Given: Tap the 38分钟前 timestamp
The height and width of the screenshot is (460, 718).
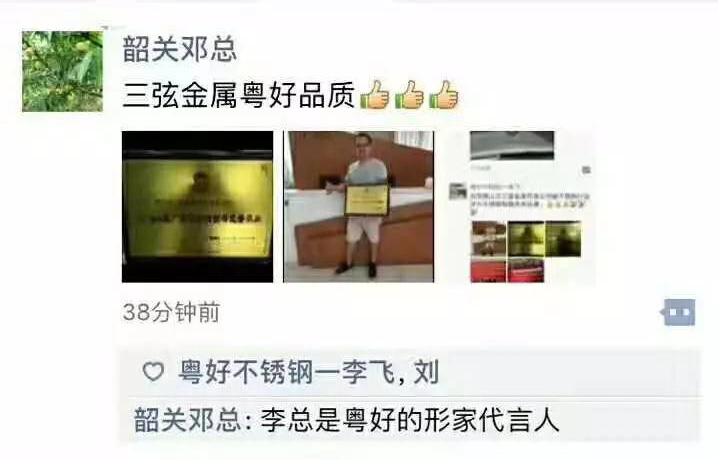Looking at the screenshot, I should [171, 312].
